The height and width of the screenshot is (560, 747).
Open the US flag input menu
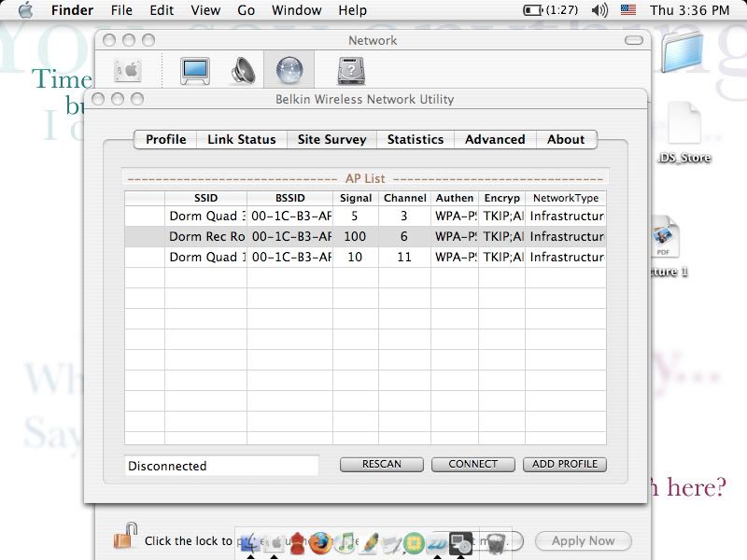coord(627,9)
